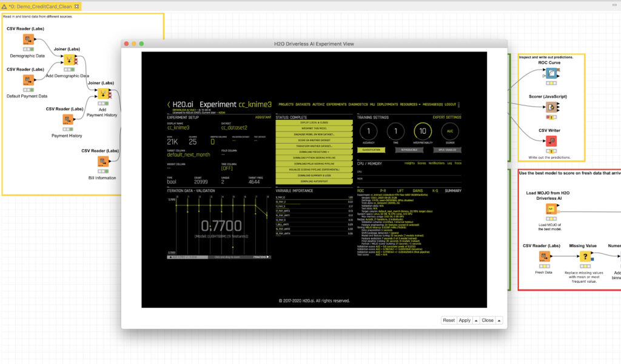Image resolution: width=621 pixels, height=364 pixels.
Task: Select the Missing Value node icon
Action: click(x=584, y=257)
